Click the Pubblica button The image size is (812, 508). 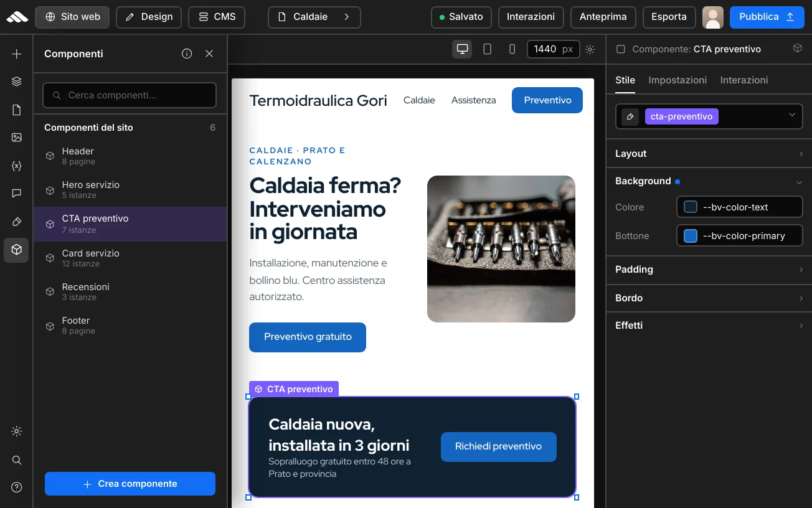767,17
